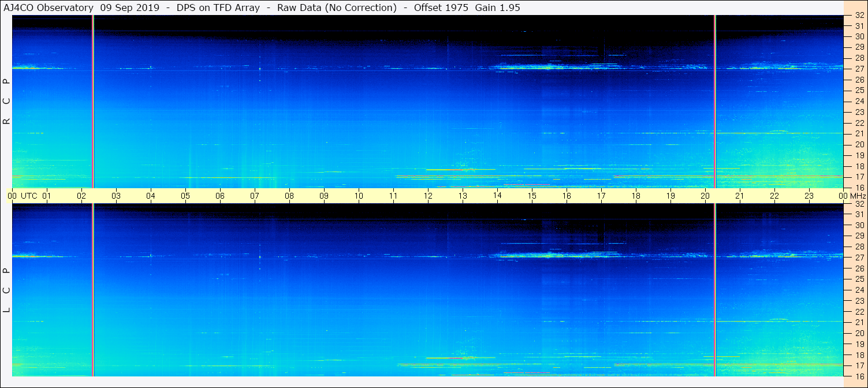Click the 25 MHz tick in RCP panel
Viewport: 868px width, 388px height.
[x=859, y=91]
